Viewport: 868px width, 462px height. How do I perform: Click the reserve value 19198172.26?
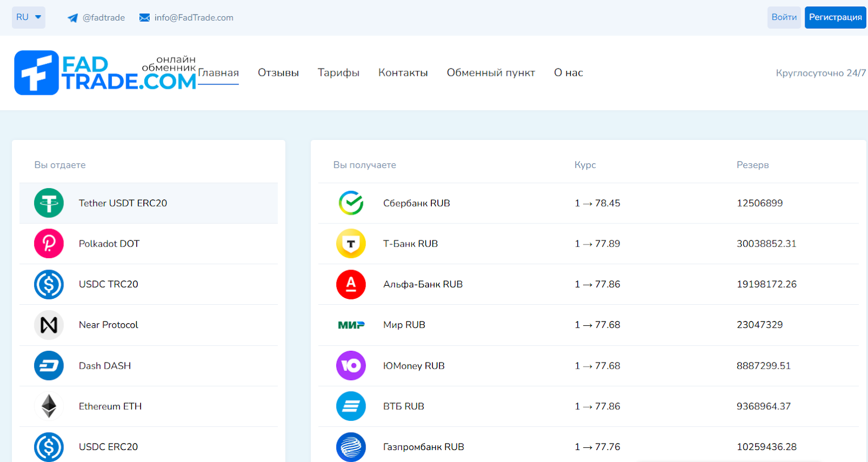coord(767,284)
